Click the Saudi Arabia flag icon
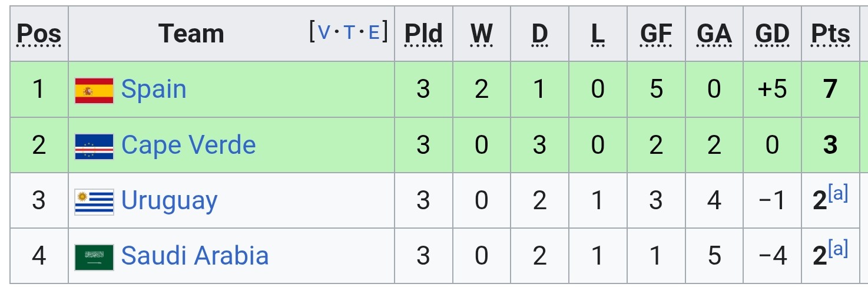Image resolution: width=868 pixels, height=287 pixels. [94, 257]
